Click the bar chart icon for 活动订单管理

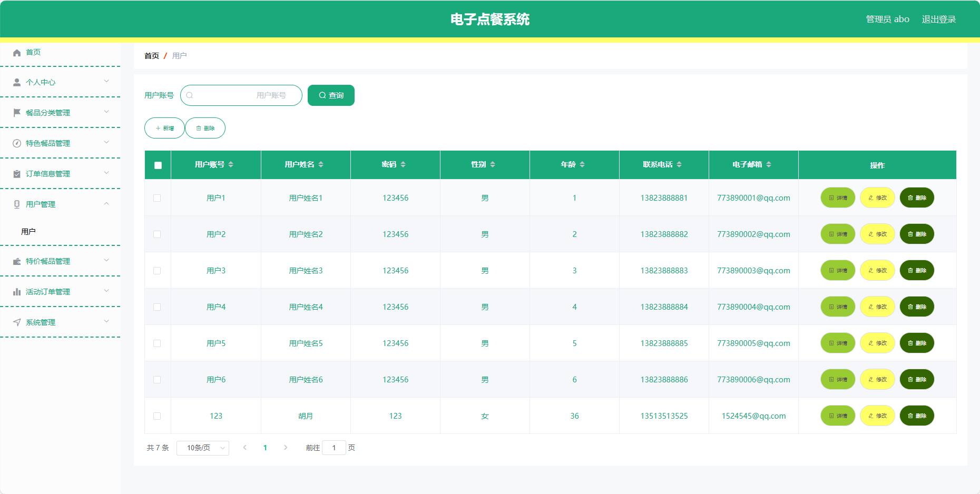[x=17, y=292]
